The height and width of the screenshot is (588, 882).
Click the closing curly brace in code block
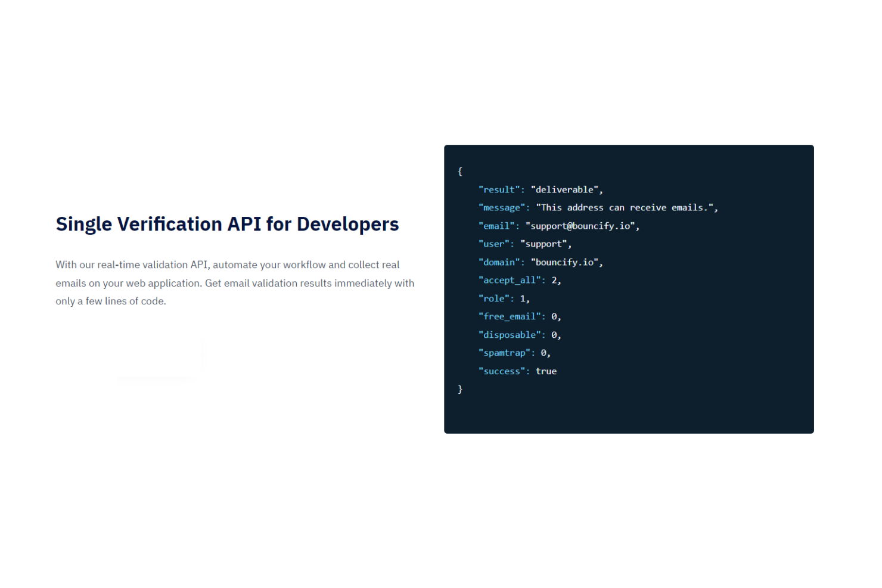(459, 389)
